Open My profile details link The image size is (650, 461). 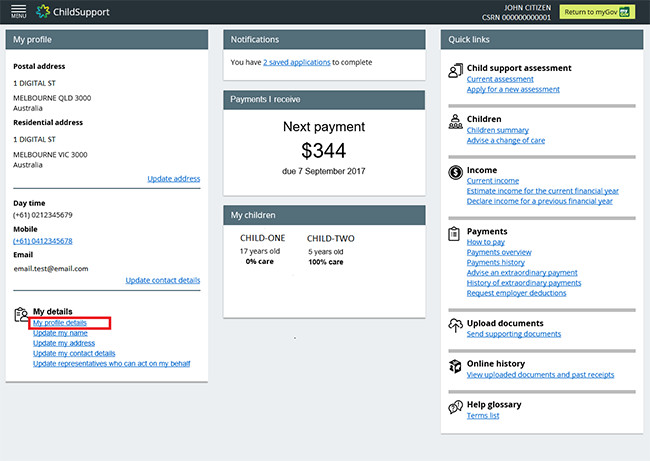pos(60,323)
